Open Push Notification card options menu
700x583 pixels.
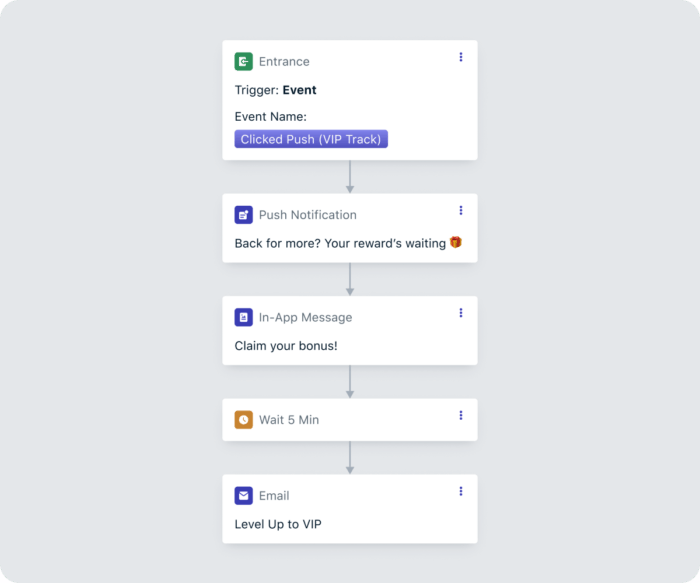click(461, 210)
